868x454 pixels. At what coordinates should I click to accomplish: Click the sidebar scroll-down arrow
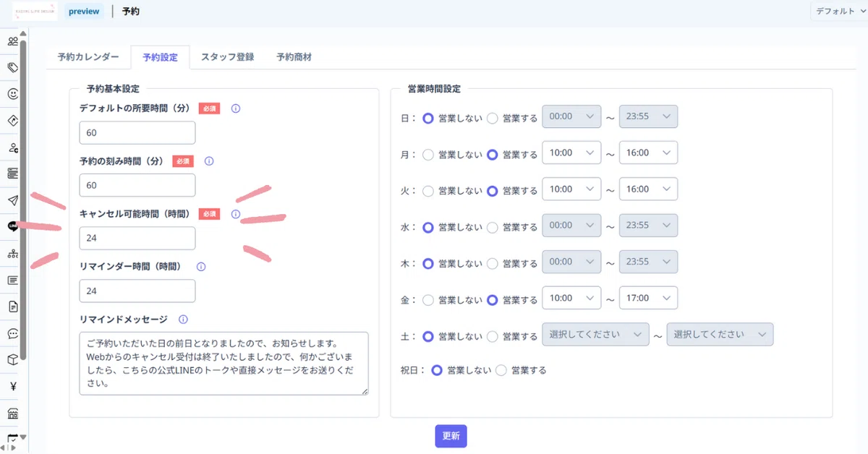(x=24, y=437)
